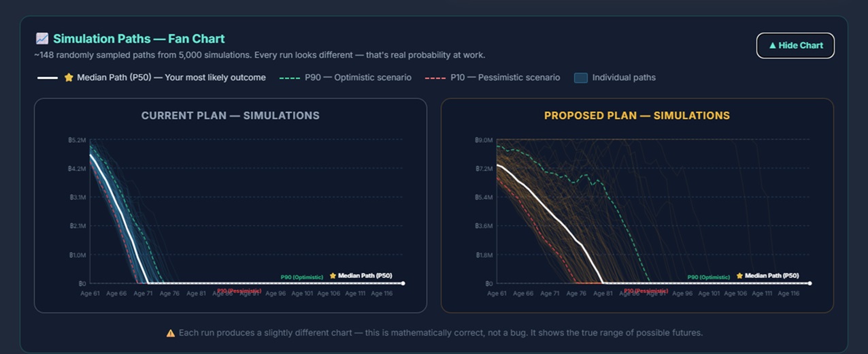This screenshot has height=354, width=868.
Task: Click the green dashed P90 line sample in legend
Action: [x=289, y=78]
